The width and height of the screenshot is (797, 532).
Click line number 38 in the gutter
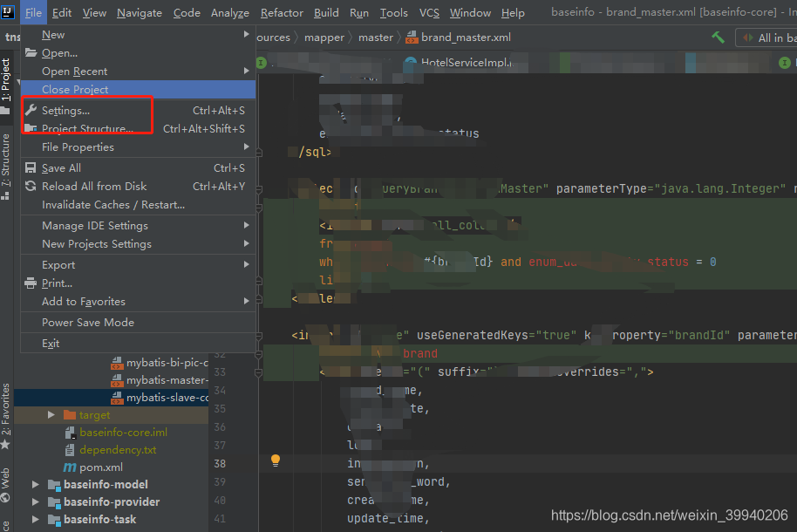[x=220, y=463]
